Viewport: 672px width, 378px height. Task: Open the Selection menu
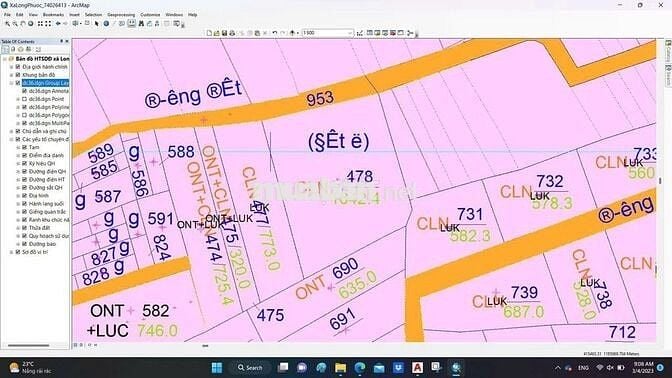93,15
